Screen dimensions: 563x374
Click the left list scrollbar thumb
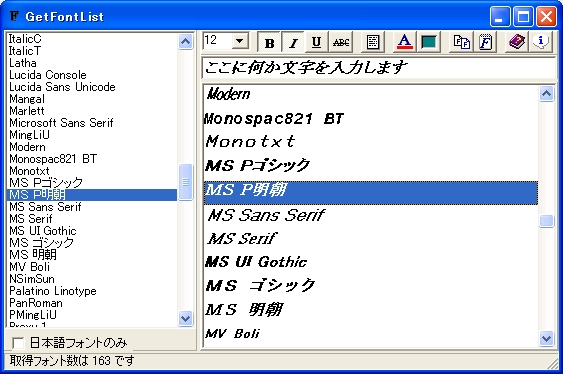pos(185,182)
